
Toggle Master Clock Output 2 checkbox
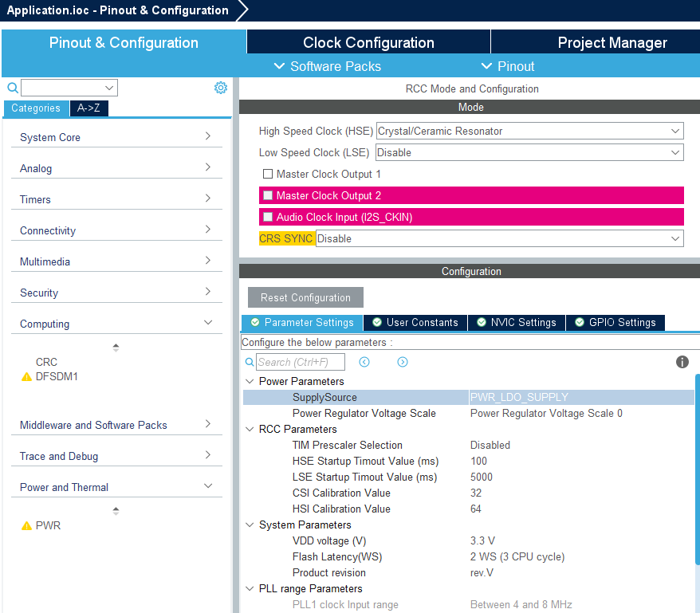[x=268, y=195]
